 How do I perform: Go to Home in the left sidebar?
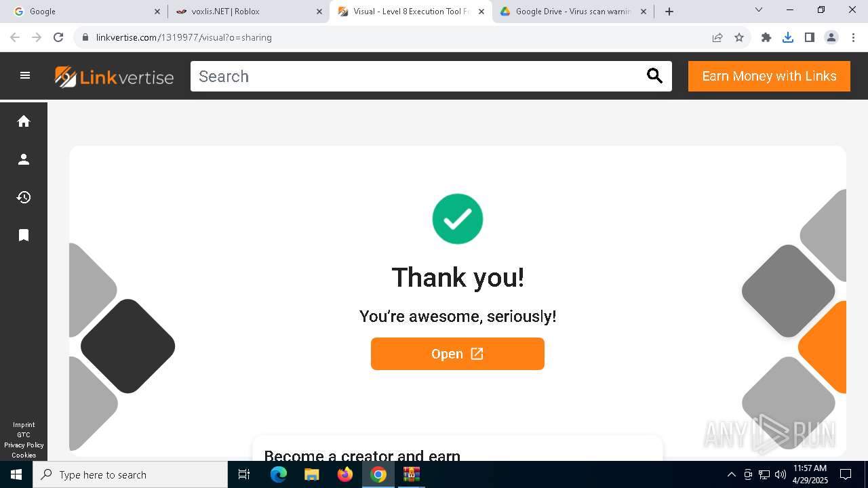tap(24, 121)
